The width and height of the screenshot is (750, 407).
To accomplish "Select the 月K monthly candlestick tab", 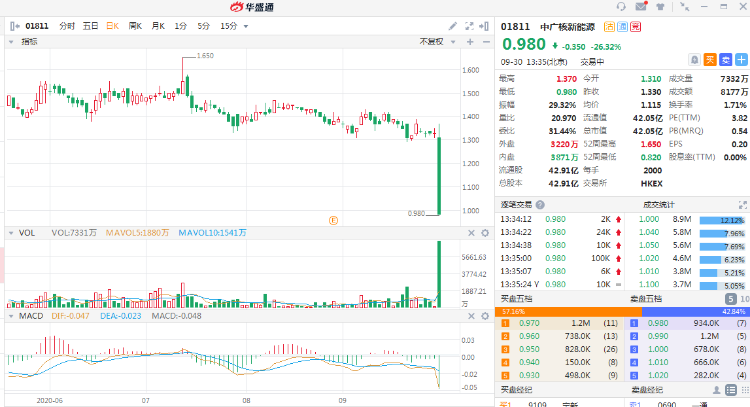I will [x=158, y=26].
